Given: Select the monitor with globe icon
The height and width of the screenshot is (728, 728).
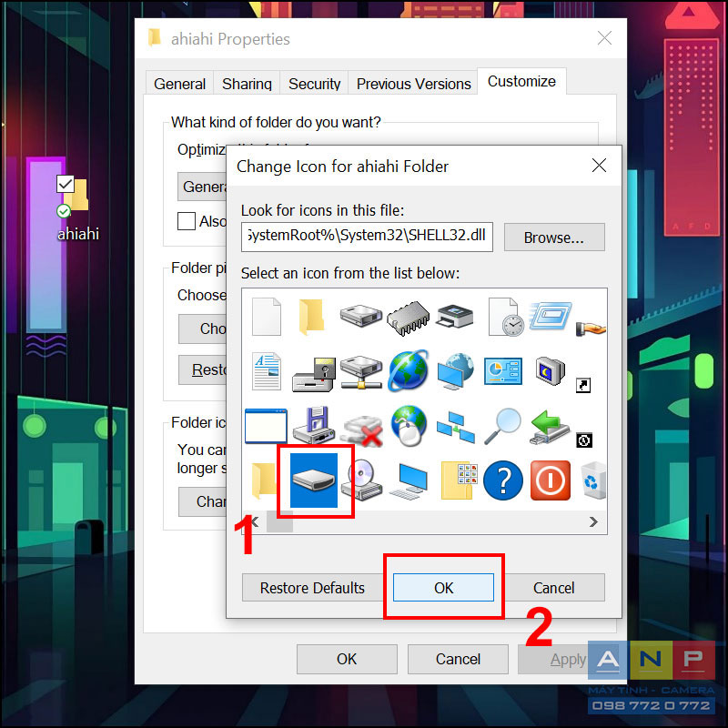Looking at the screenshot, I should (456, 371).
